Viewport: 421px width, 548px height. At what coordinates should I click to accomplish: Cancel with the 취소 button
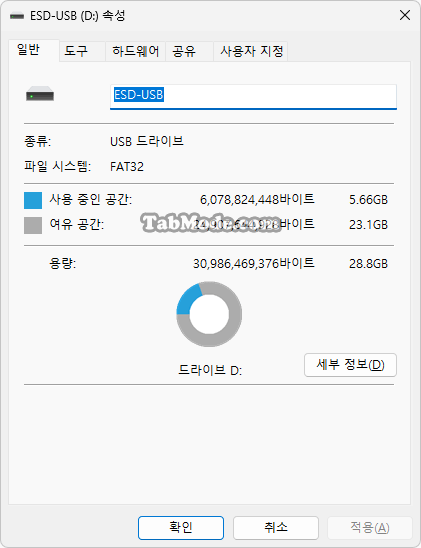[276, 528]
